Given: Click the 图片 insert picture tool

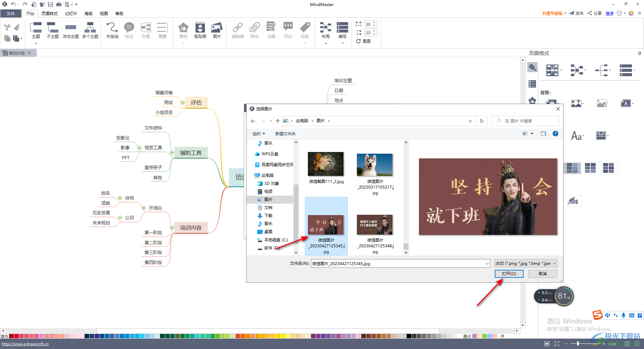Looking at the screenshot, I should (x=217, y=31).
